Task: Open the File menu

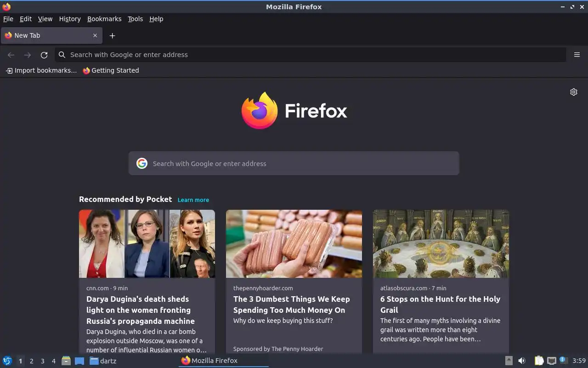Action: pos(8,19)
